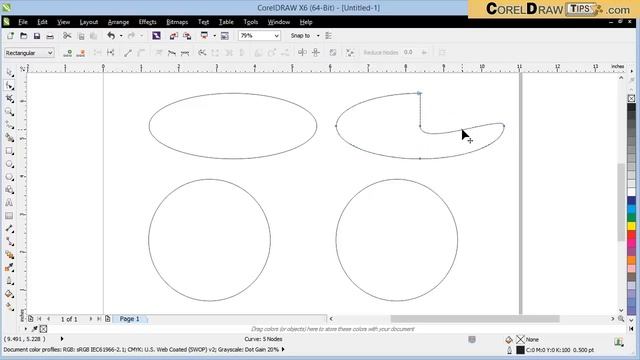
Task: Select the Crop tool in the toolbox
Action: coord(9,98)
